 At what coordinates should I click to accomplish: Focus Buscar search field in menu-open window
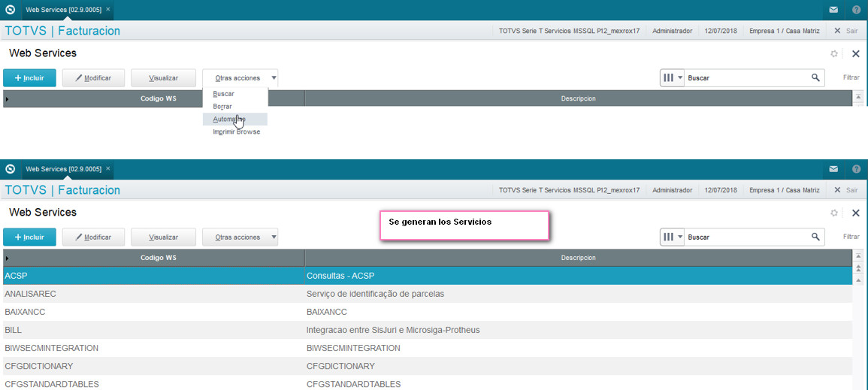[x=746, y=78]
